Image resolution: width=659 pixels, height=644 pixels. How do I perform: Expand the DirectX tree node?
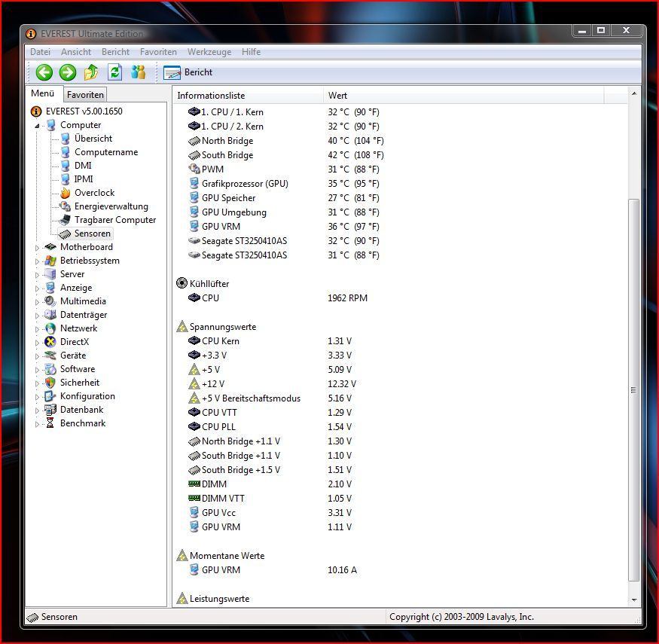pyautogui.click(x=37, y=343)
